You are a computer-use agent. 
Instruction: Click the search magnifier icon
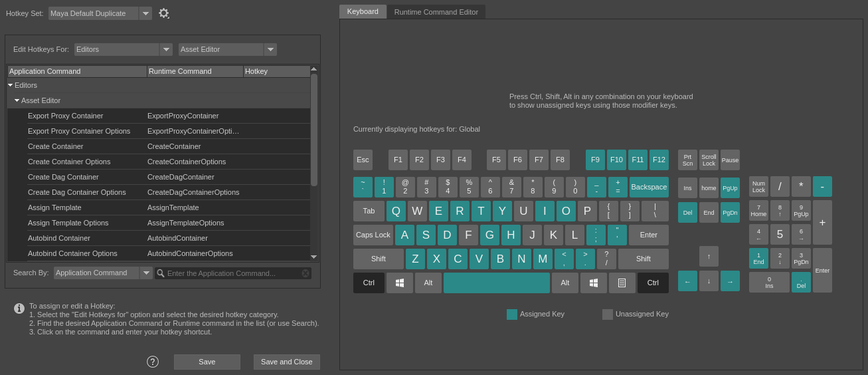tap(160, 273)
